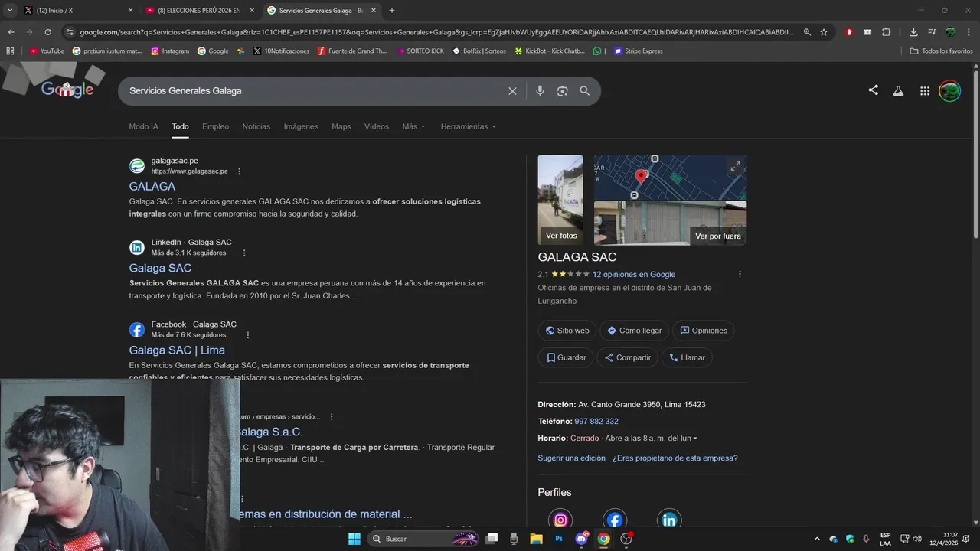Click the Llamar button

[x=687, y=357]
